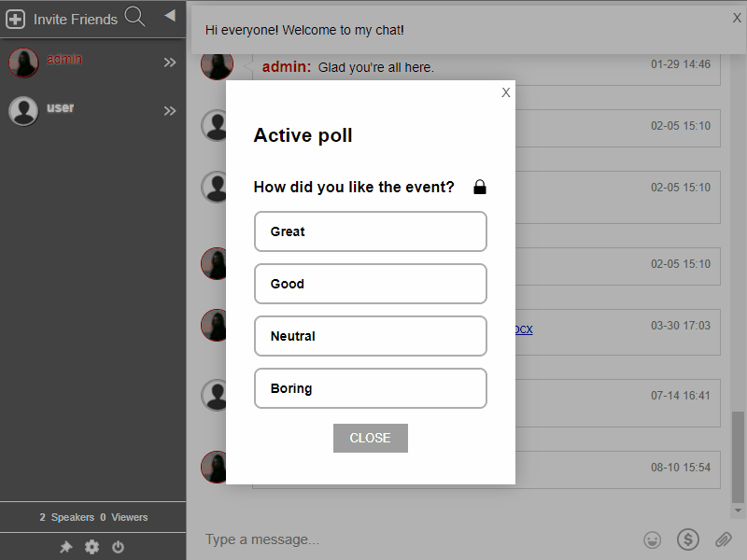Click the pin icon in the sidebar footer

tap(65, 547)
